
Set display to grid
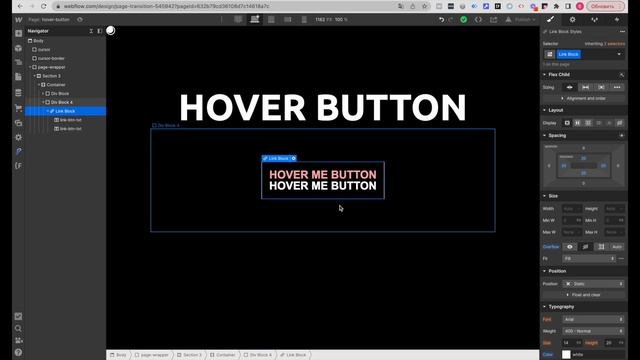[588, 123]
